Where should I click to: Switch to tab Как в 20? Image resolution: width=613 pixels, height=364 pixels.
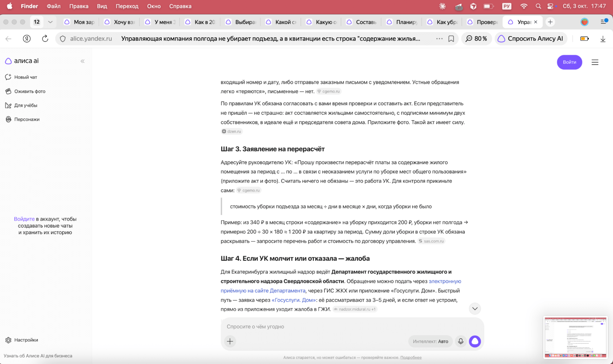click(201, 22)
